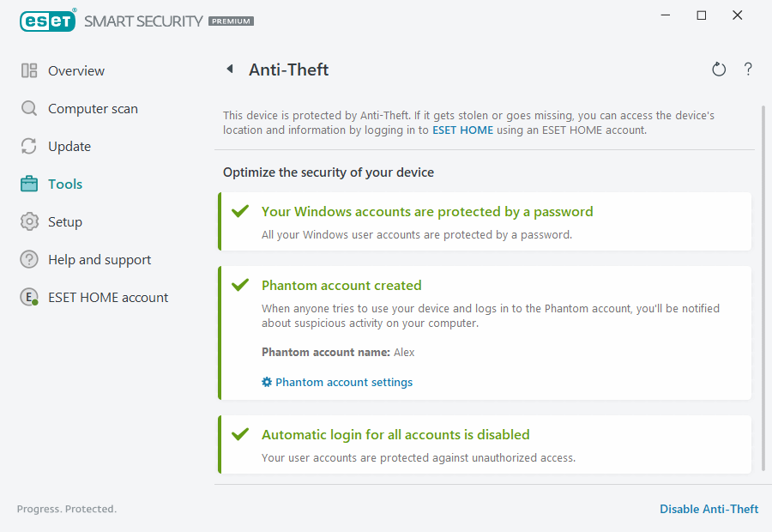Expand the Windows accounts protected panel
Viewport: 772px width, 532px height.
(x=427, y=210)
